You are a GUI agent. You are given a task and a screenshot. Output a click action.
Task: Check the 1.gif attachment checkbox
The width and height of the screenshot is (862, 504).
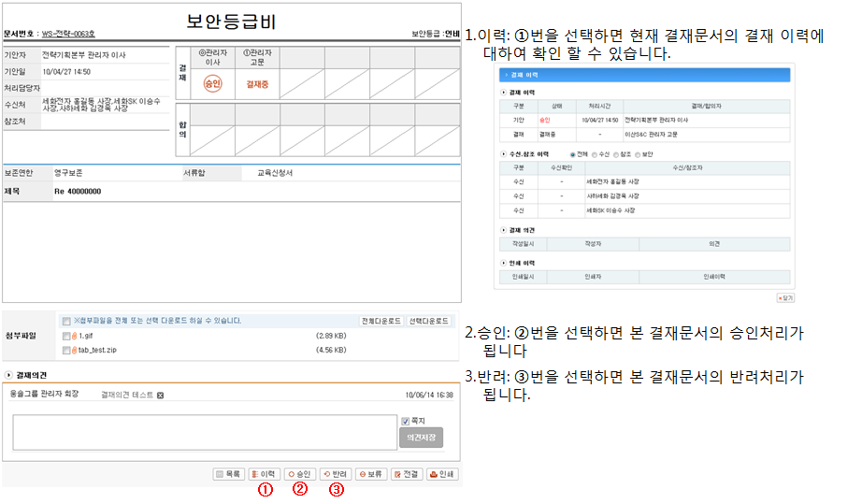(65, 336)
